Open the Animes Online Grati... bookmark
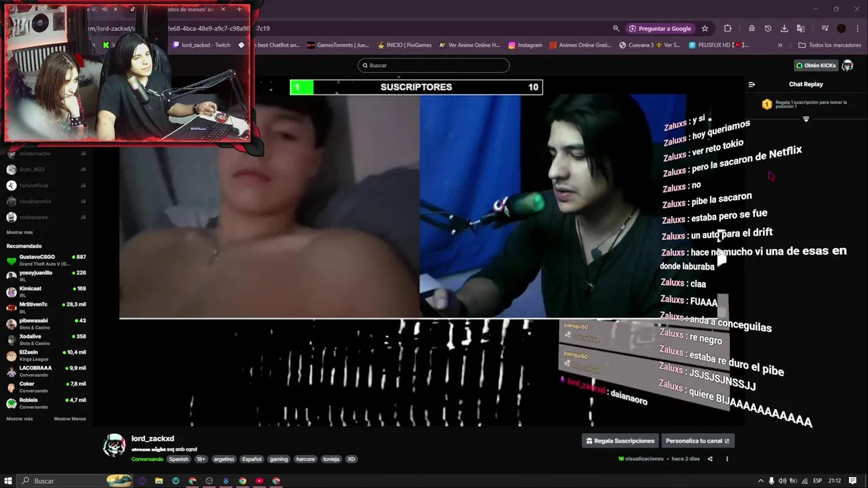868x488 pixels. 581,45
